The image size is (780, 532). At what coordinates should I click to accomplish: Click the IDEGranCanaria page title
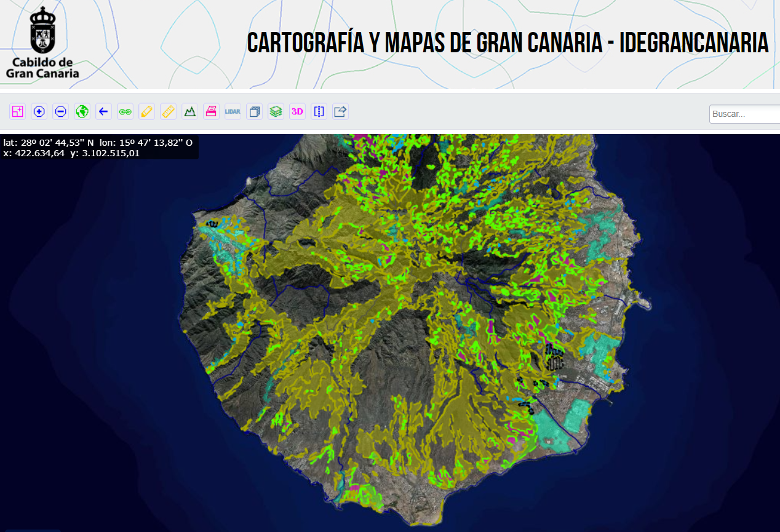(507, 43)
